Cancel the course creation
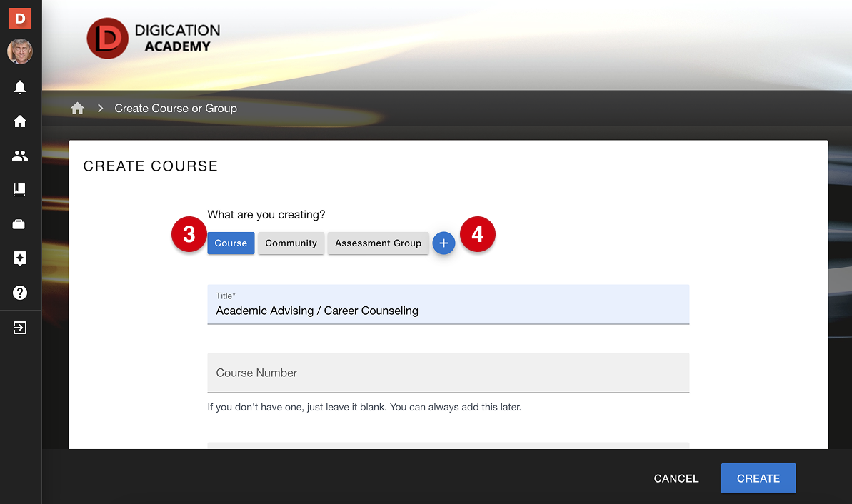852x504 pixels. tap(675, 478)
